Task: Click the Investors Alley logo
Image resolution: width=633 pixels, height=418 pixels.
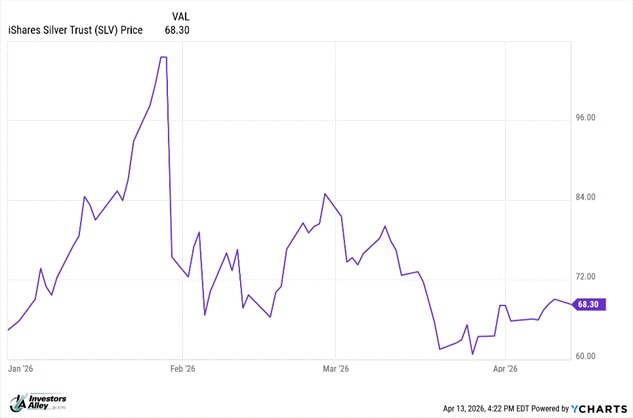Action: tap(40, 403)
